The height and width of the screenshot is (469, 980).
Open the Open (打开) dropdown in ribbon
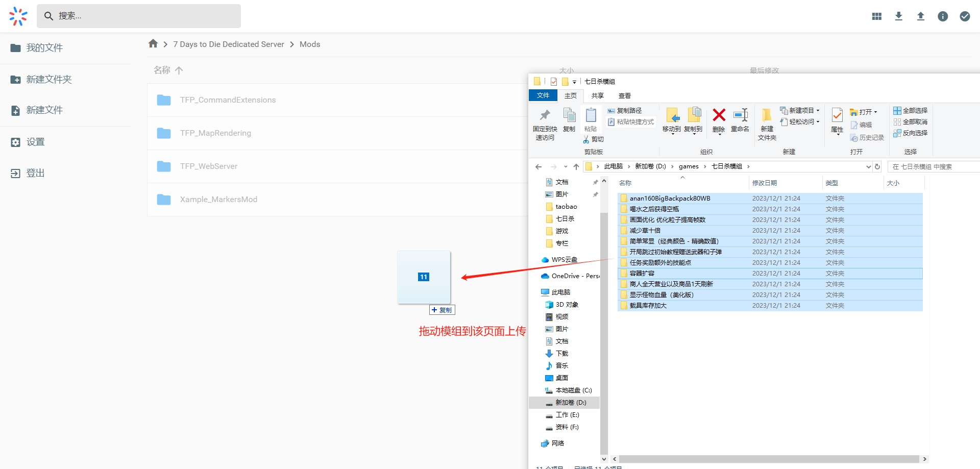864,112
